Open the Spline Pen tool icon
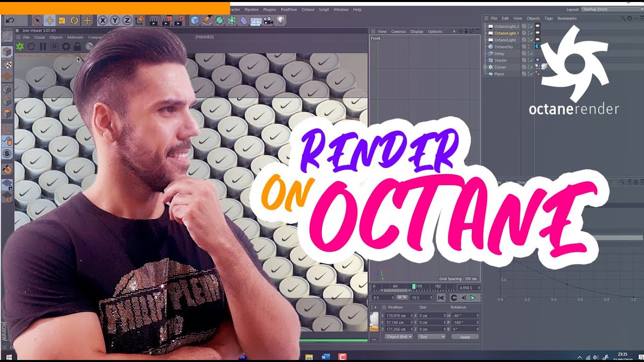The width and height of the screenshot is (644, 362). (207, 21)
